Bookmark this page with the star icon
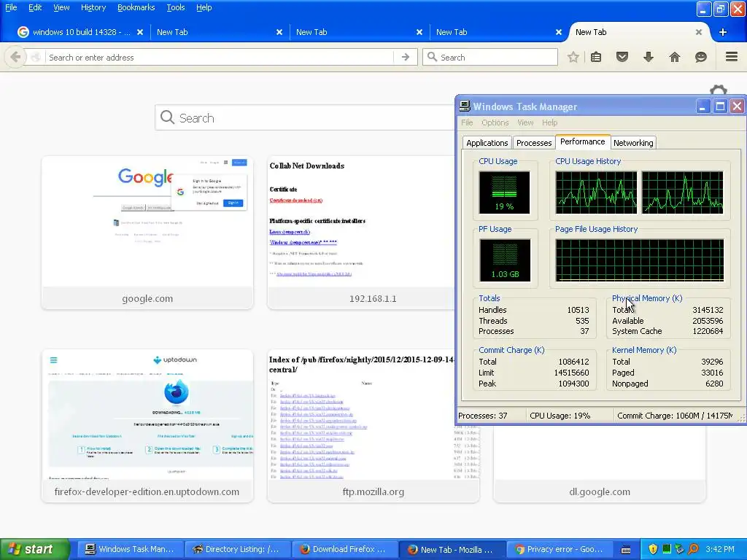The image size is (747, 560). coord(573,57)
